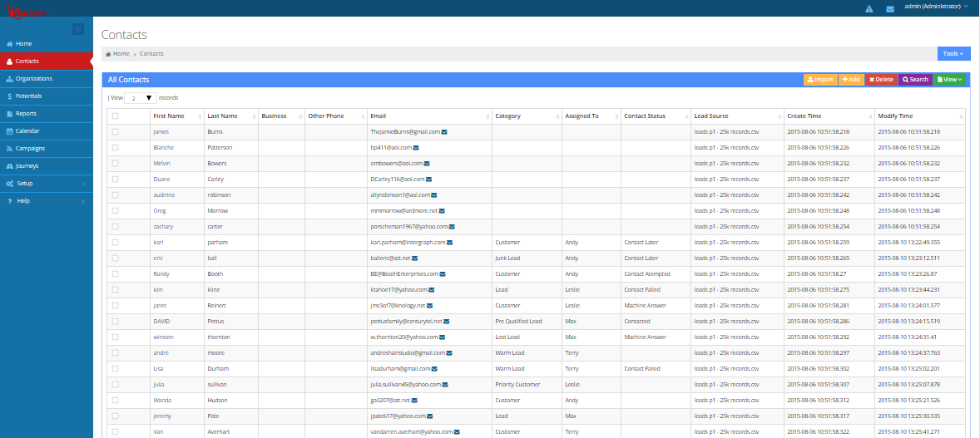Screen dimensions: 980x438
Task: Open the Tools dropdown button
Action: 953,54
